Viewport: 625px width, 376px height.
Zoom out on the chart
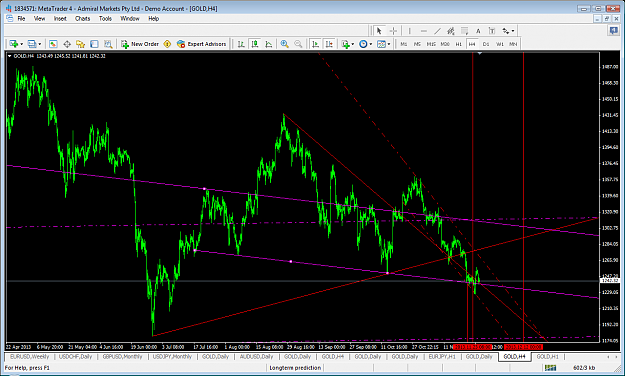(298, 44)
